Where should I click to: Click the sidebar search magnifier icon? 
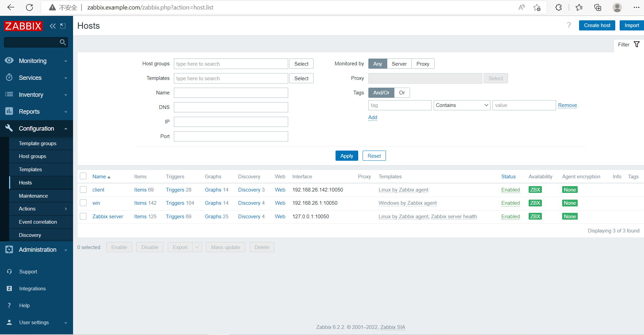(x=63, y=42)
